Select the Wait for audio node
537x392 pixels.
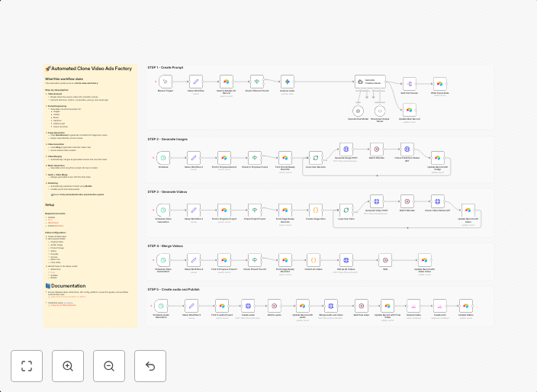(274, 306)
